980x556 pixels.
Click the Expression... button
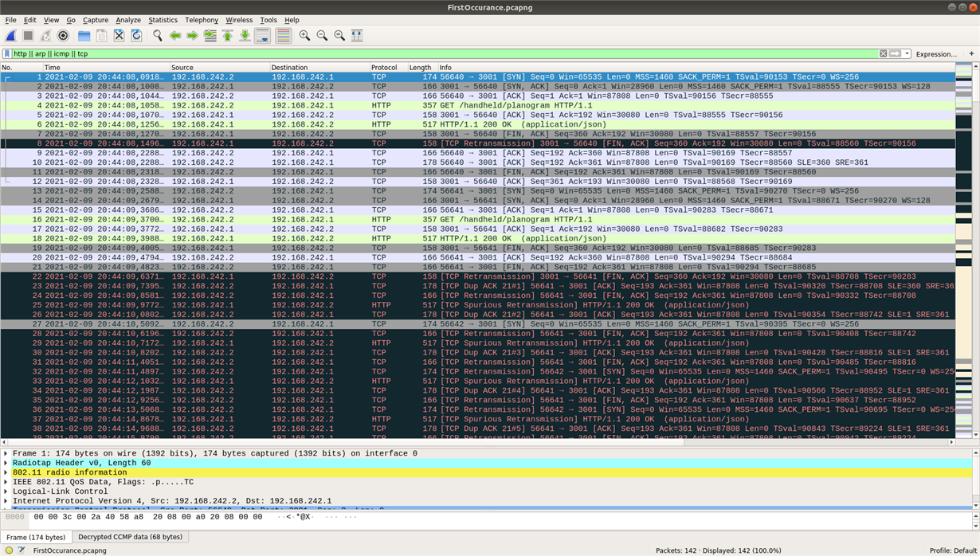click(936, 54)
